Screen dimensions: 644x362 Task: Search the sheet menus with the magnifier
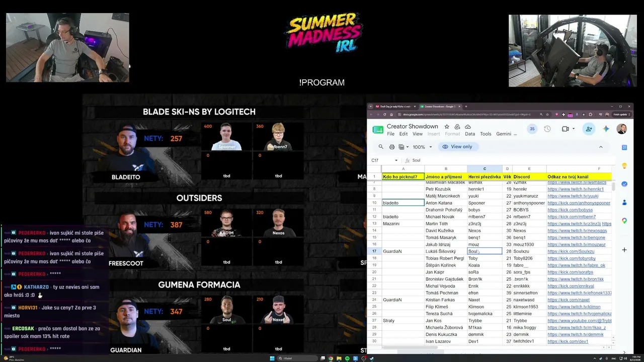(381, 147)
